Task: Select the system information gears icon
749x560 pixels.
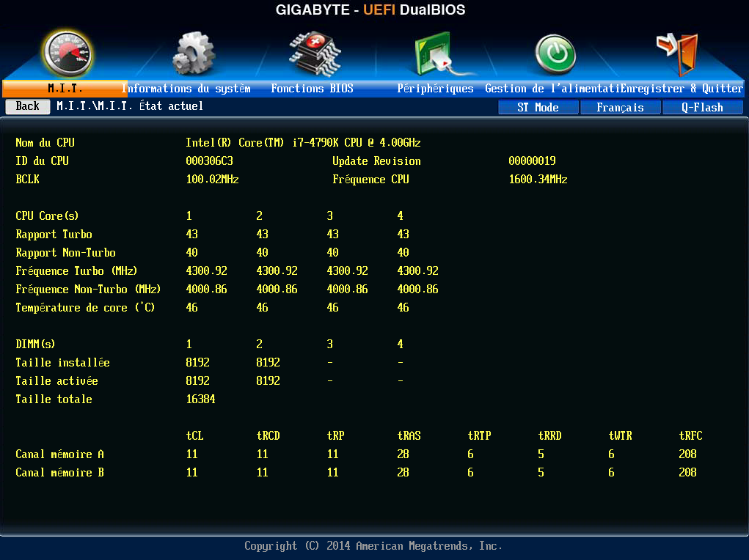Action: pyautogui.click(x=194, y=54)
